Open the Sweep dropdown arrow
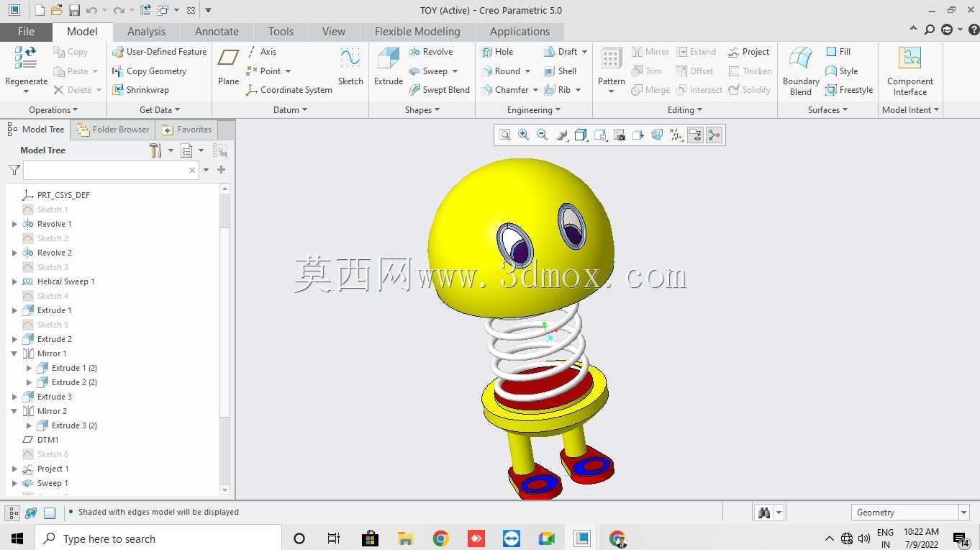The width and height of the screenshot is (980, 550). [455, 71]
